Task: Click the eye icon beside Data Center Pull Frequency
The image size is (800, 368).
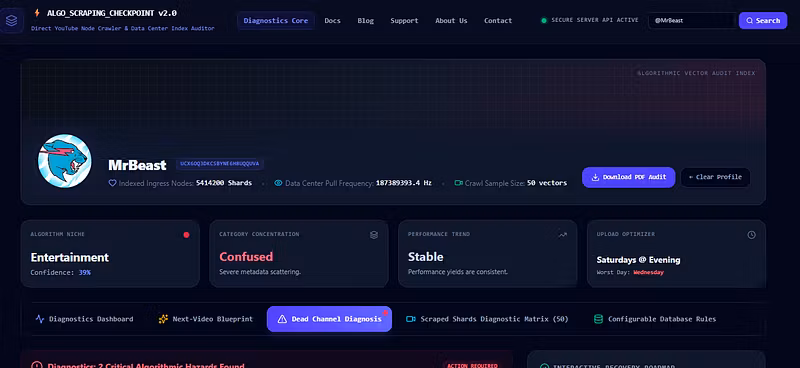Action: click(278, 183)
